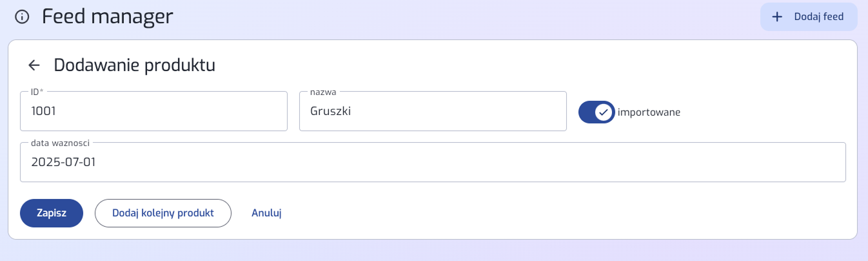868x261 pixels.
Task: Click the plus icon in Dodaj feed
Action: [x=777, y=17]
